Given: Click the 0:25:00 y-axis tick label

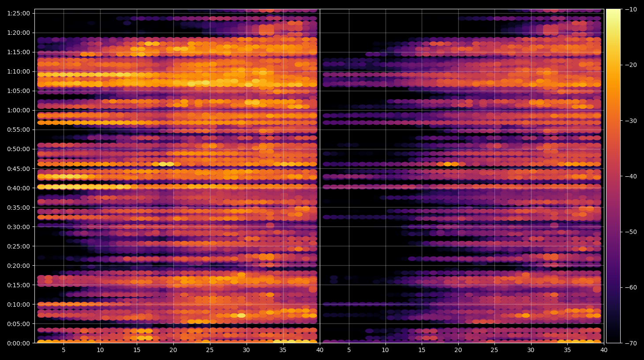Looking at the screenshot, I should coord(19,246).
